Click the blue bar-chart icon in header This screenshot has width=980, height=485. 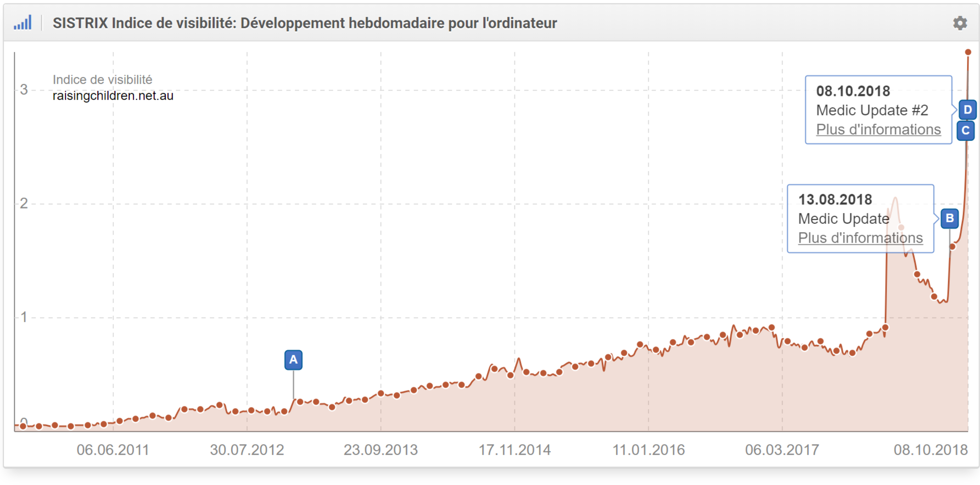tap(23, 23)
